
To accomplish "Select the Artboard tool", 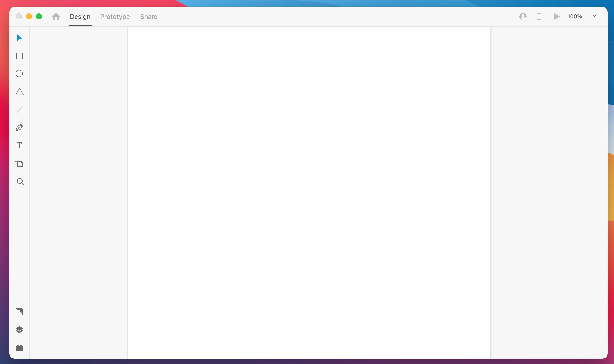I will click(19, 163).
